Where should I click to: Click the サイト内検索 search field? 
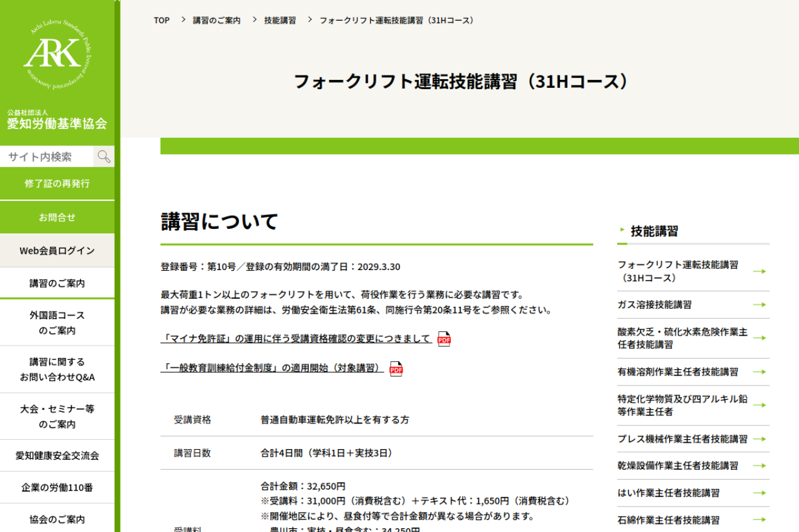[47, 157]
